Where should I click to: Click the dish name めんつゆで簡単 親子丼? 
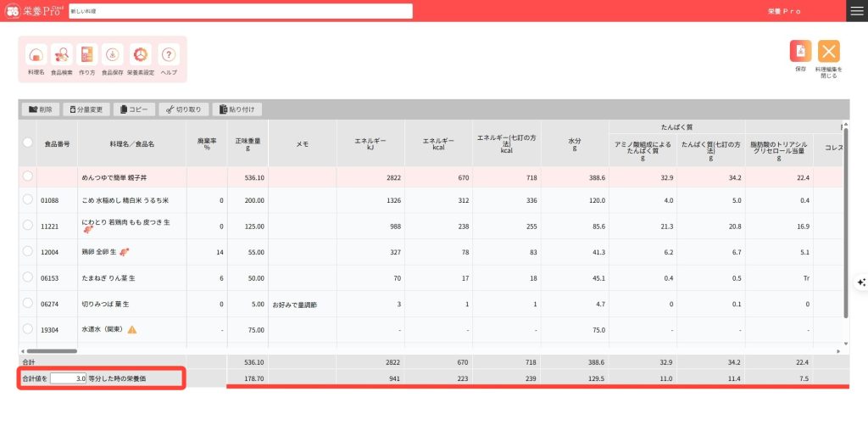point(114,178)
